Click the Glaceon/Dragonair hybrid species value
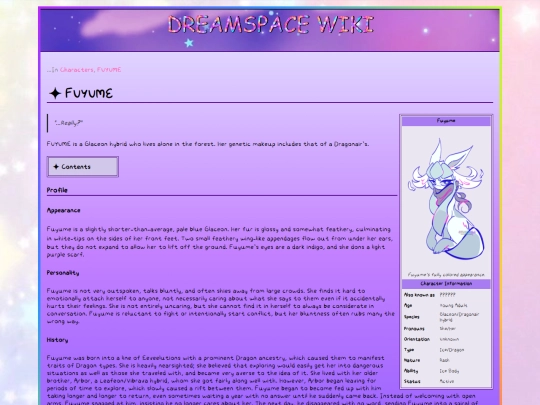This screenshot has width=540, height=405. click(459, 317)
